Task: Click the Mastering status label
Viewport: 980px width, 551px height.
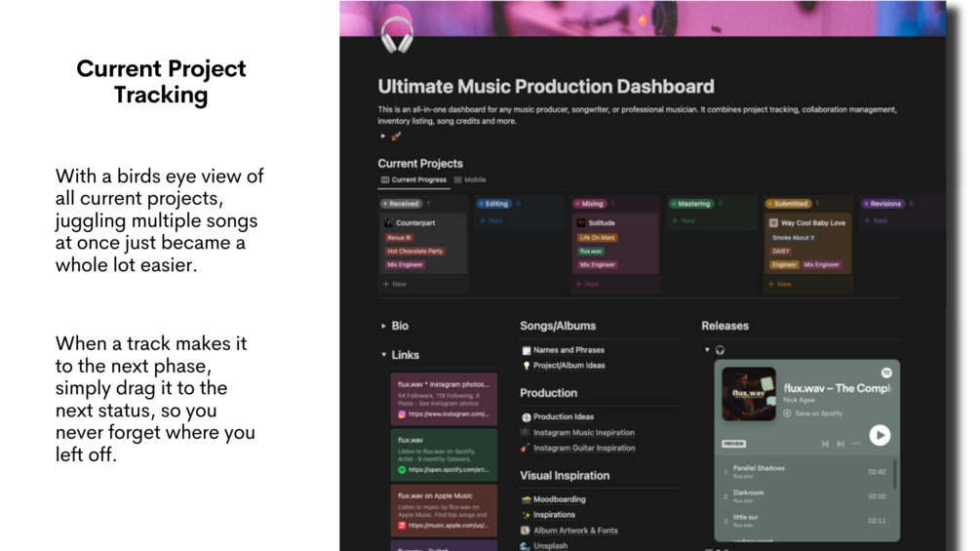Action: pyautogui.click(x=691, y=204)
